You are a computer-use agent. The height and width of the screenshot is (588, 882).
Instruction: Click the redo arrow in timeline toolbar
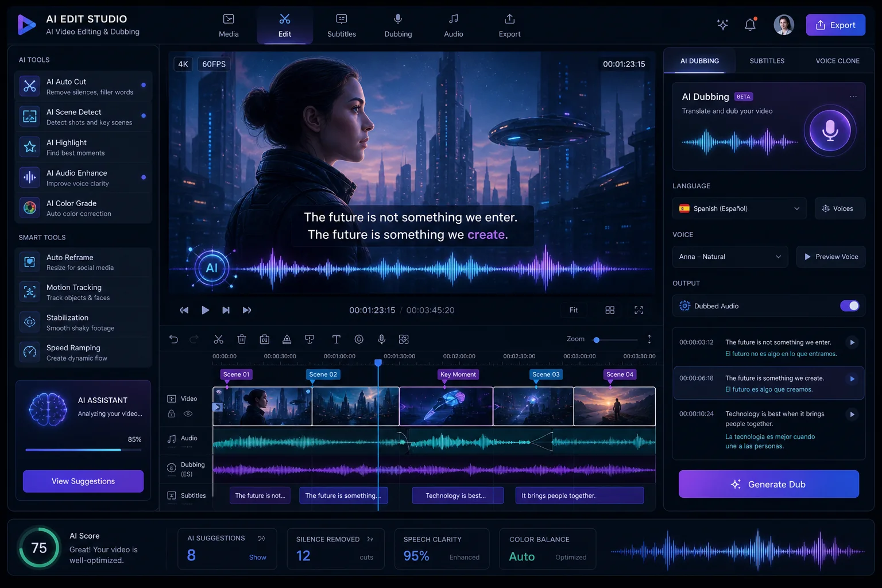(194, 339)
